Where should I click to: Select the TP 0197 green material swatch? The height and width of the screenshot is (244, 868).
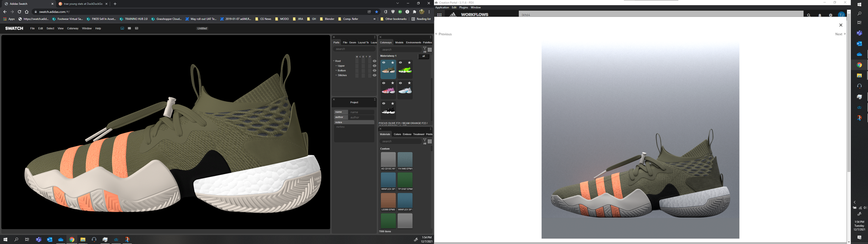pos(405,182)
